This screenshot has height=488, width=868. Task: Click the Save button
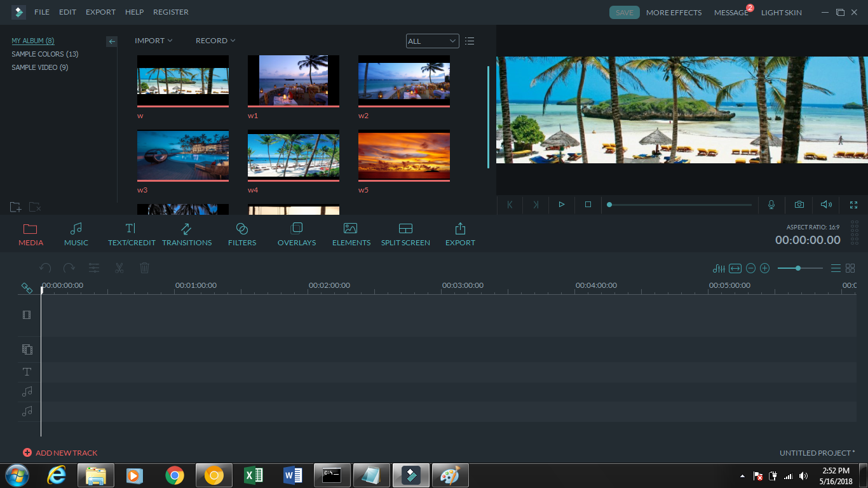(625, 12)
